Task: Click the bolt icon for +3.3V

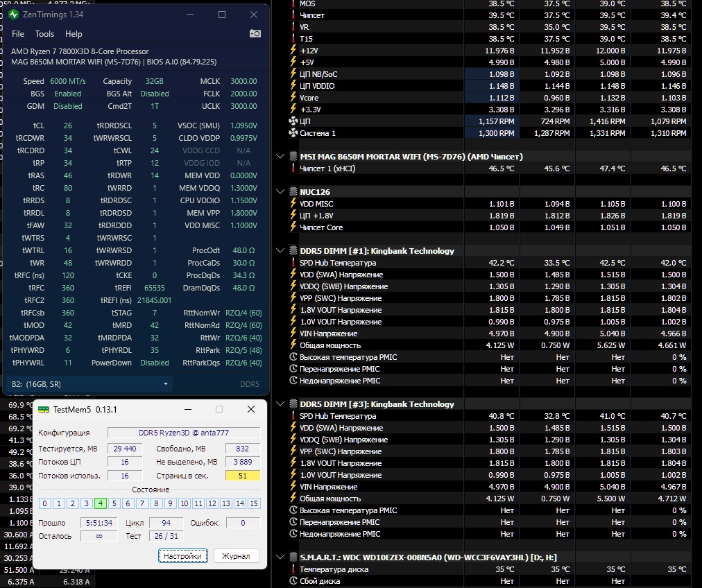Action: point(293,109)
